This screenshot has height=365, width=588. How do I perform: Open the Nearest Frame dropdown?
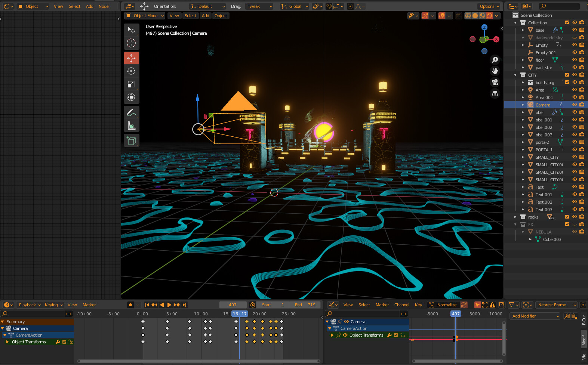(x=556, y=305)
